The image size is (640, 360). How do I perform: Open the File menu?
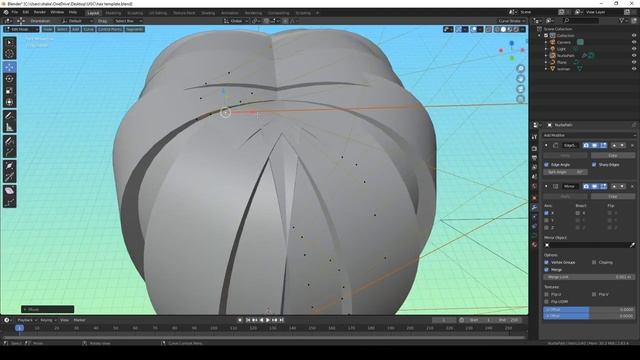15,12
